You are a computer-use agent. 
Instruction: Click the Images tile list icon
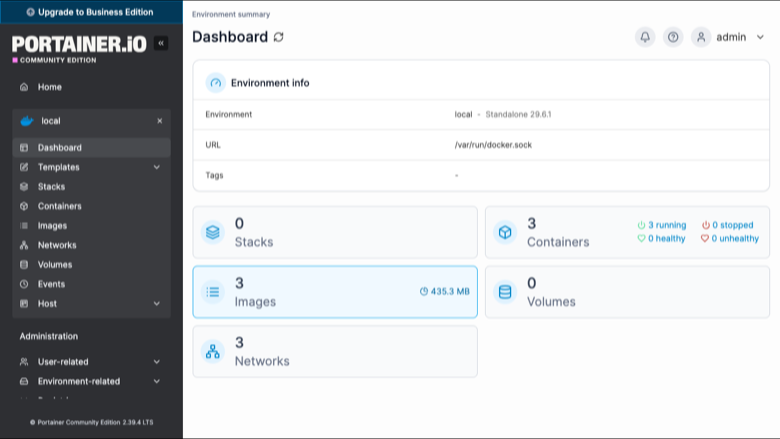pos(213,292)
